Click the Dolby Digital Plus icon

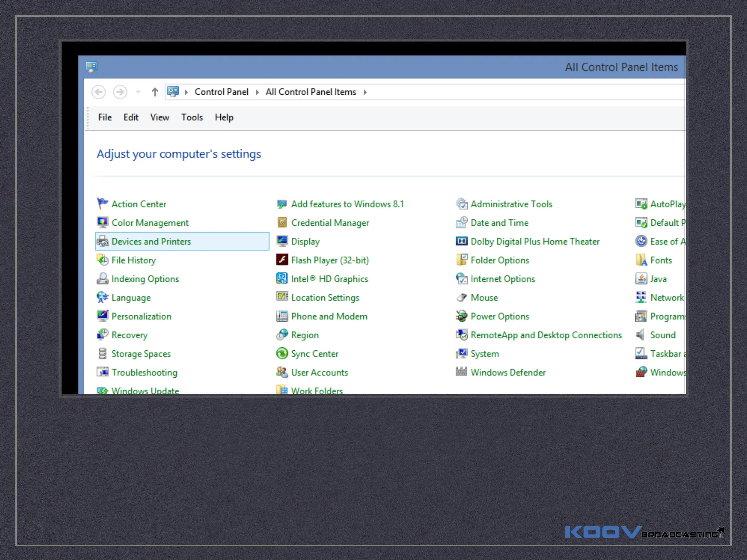[461, 241]
